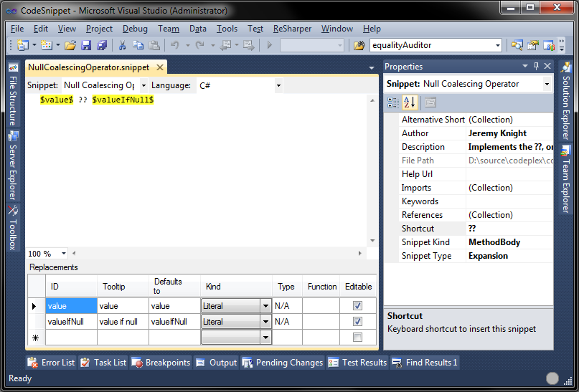579x392 pixels.
Task: Click the Cut scissors icon
Action: (x=122, y=45)
